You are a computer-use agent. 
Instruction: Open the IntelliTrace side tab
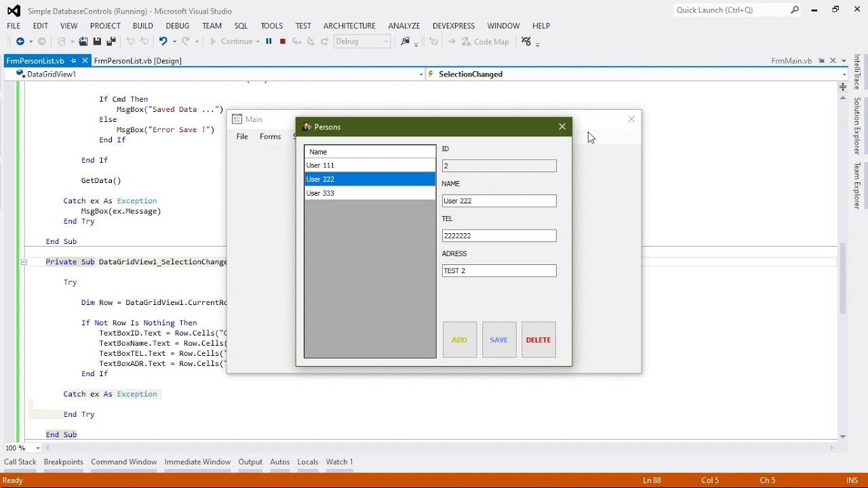click(x=857, y=73)
